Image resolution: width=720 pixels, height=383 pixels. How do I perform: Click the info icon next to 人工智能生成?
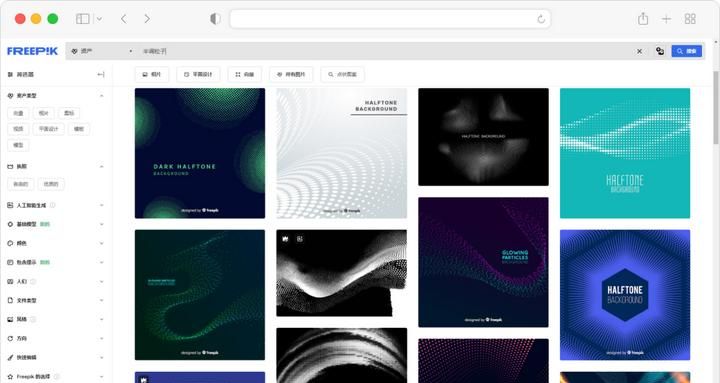point(52,205)
